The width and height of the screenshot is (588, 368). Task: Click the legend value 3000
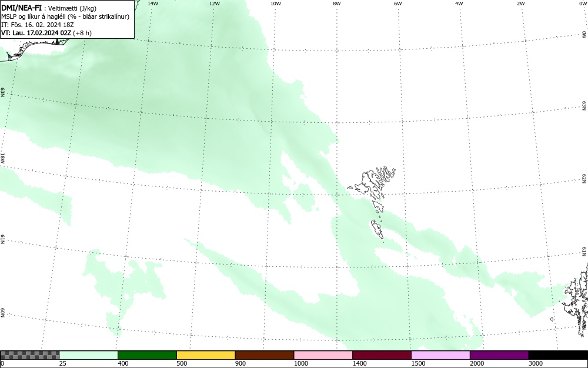[x=536, y=363]
